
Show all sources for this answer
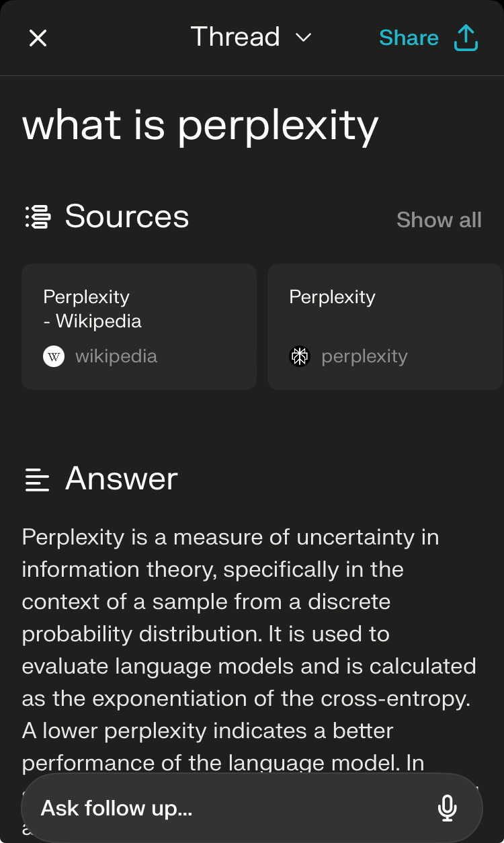click(x=439, y=219)
